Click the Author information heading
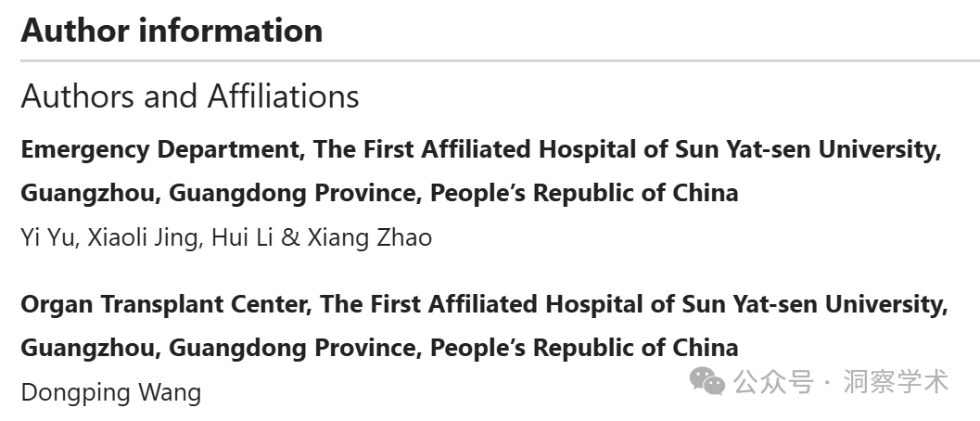This screenshot has width=980, height=421. click(x=172, y=30)
